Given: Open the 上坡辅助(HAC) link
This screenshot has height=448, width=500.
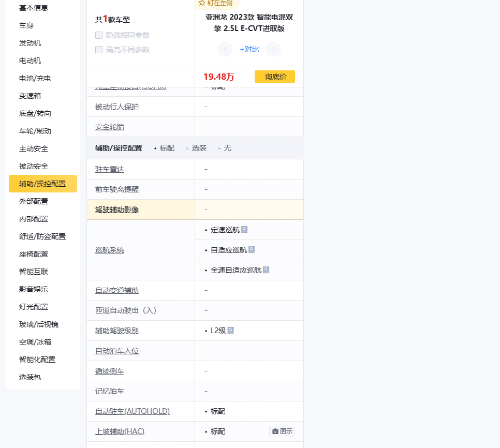Looking at the screenshot, I should click(120, 431).
